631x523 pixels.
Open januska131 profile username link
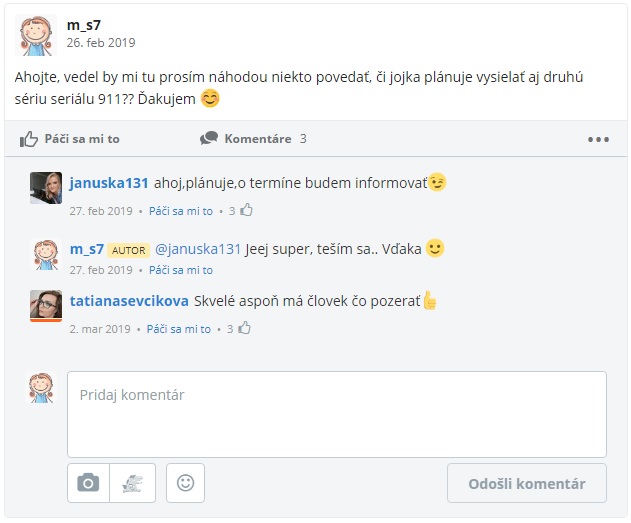click(109, 183)
